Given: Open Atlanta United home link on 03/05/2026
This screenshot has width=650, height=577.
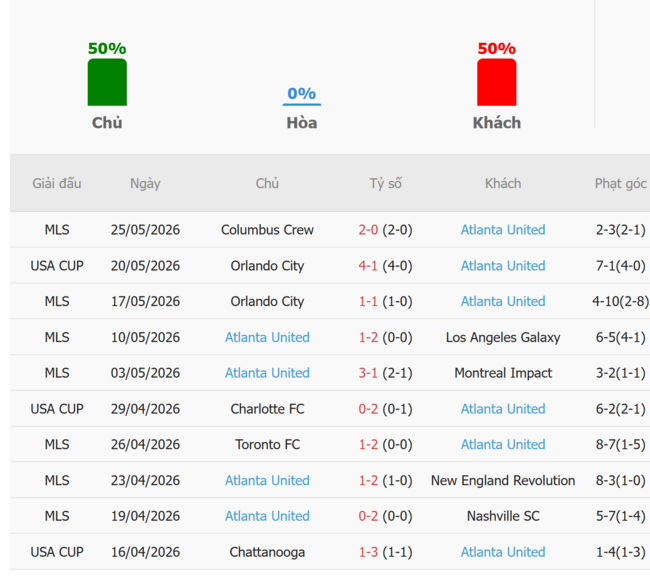Looking at the screenshot, I should pos(267,373).
